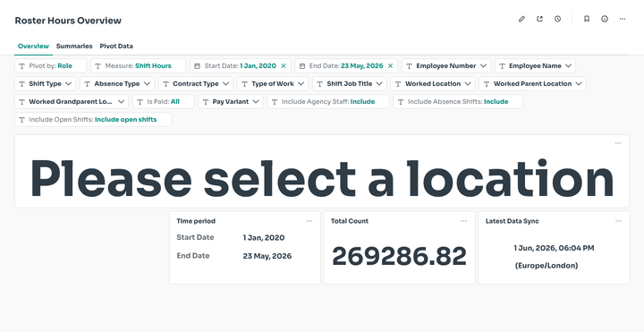The width and height of the screenshot is (644, 332).
Task: Clear the Start Date filter
Action: coord(284,65)
